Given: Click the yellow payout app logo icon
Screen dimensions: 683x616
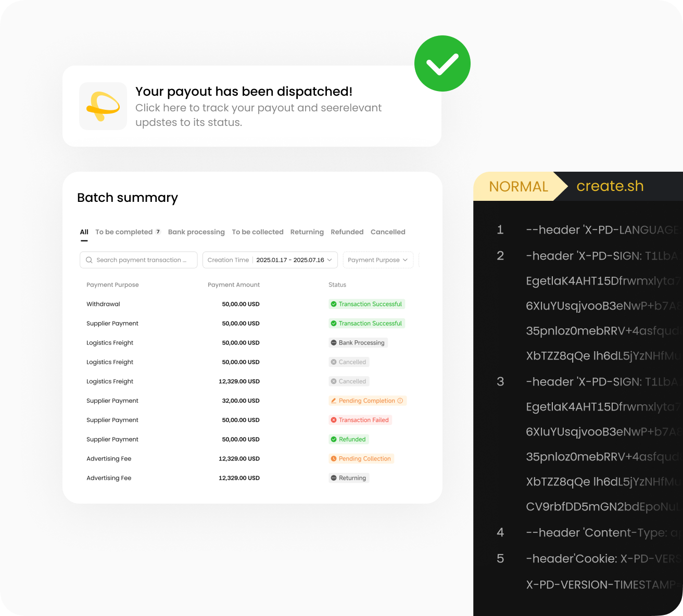Looking at the screenshot, I should [x=103, y=106].
